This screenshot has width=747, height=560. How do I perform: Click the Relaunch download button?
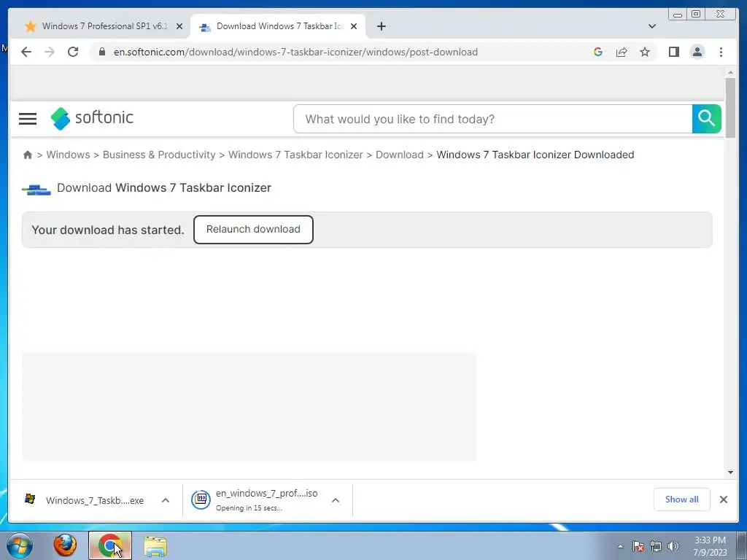[253, 230]
